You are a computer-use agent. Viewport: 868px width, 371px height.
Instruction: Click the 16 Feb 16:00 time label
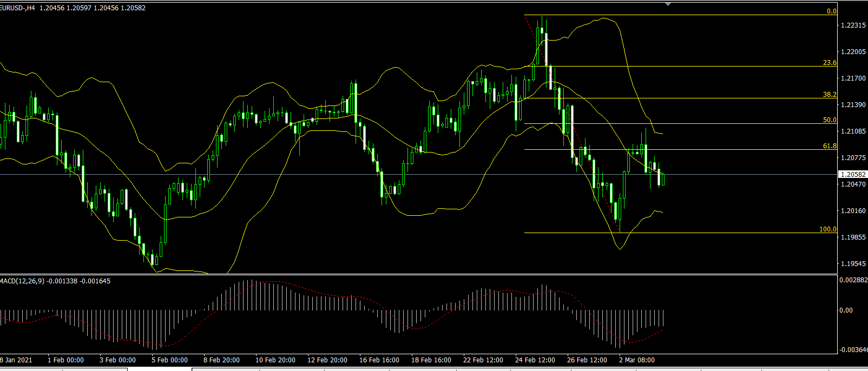coord(379,360)
